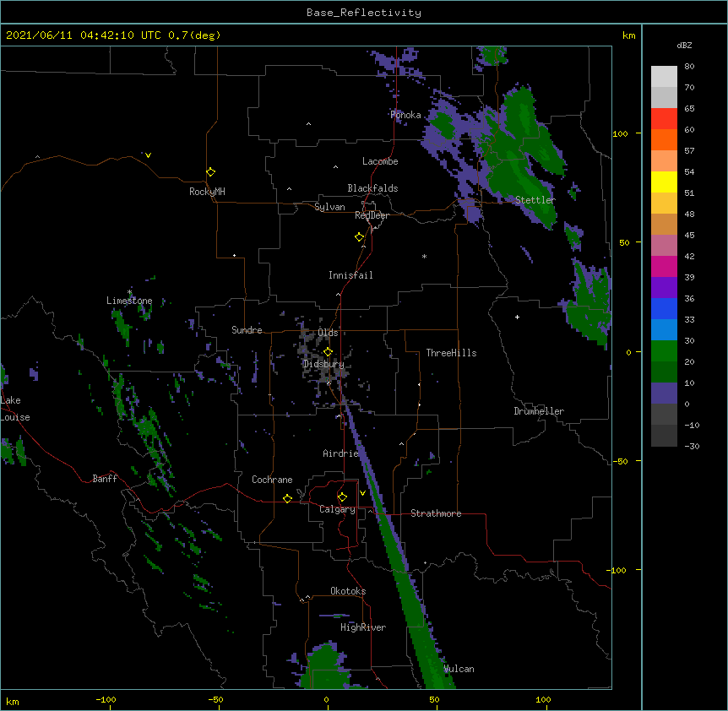Click the Limestone label
This screenshot has width=728, height=711.
pyautogui.click(x=129, y=301)
